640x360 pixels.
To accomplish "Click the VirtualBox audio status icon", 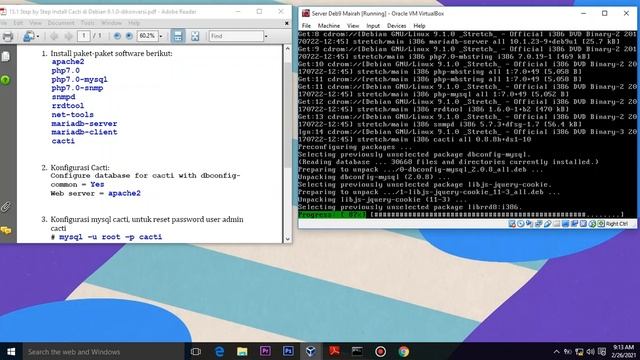I will click(529, 224).
